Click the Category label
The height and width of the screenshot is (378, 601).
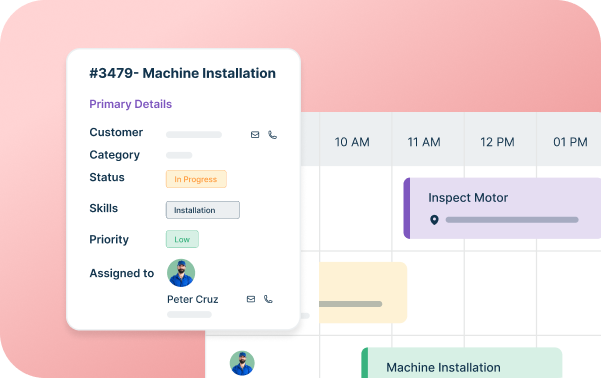tap(115, 155)
